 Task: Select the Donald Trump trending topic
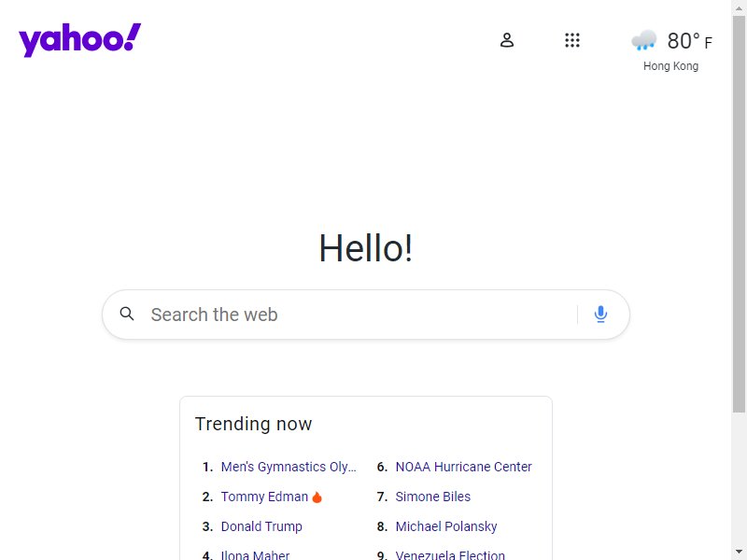261,526
